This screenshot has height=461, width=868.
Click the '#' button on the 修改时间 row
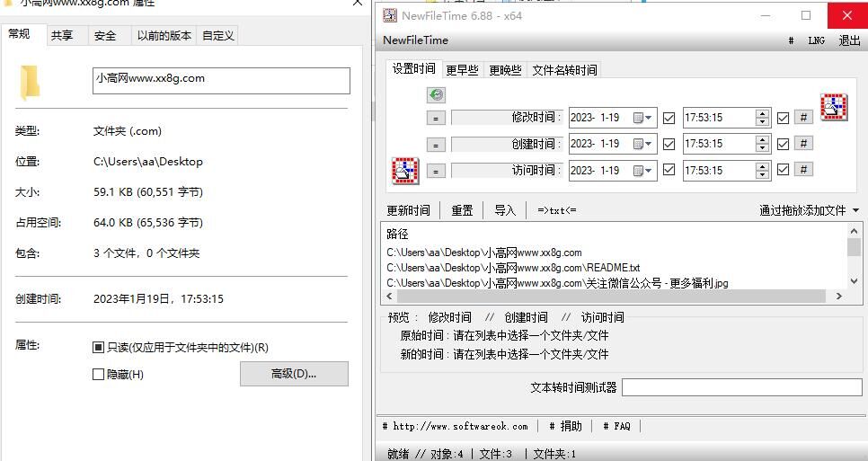coord(804,117)
